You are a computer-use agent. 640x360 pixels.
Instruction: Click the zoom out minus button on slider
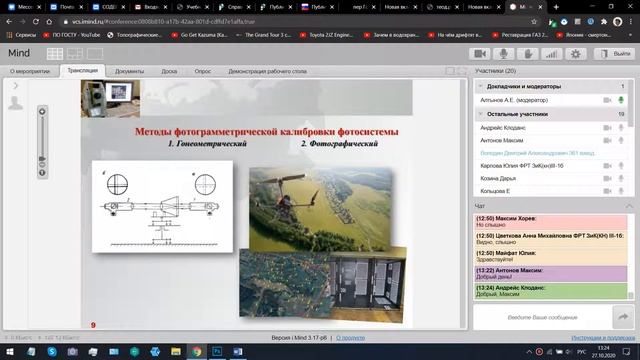pos(42,164)
